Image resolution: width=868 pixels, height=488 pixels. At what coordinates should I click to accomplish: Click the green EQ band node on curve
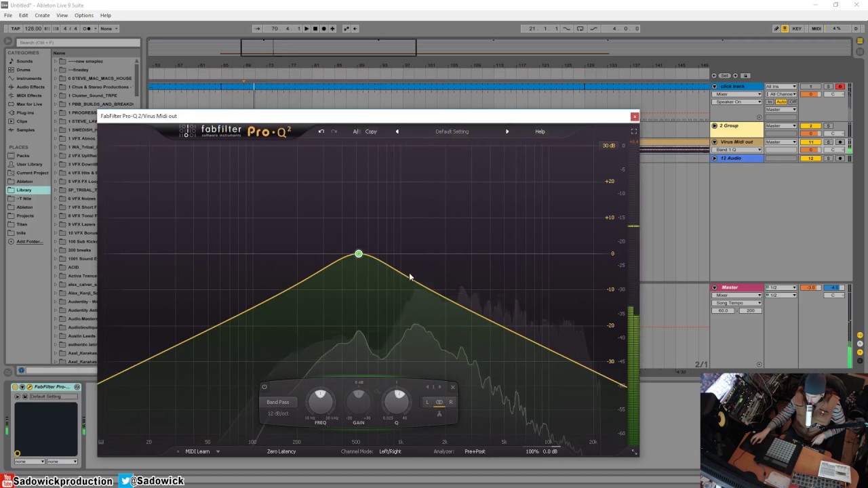pyautogui.click(x=359, y=254)
